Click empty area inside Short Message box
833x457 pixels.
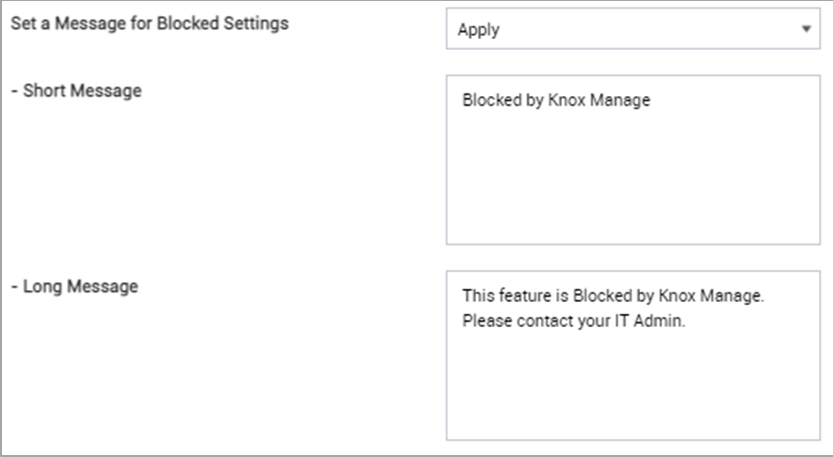633,181
